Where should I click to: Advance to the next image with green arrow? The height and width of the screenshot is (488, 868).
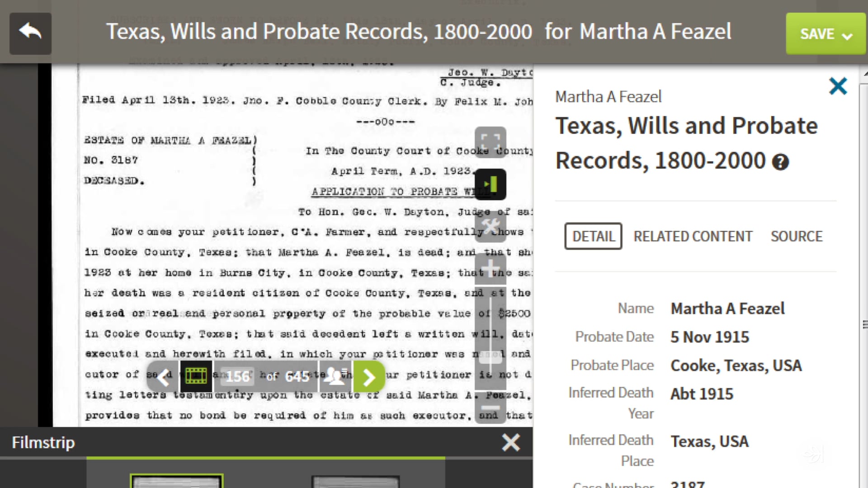(369, 376)
